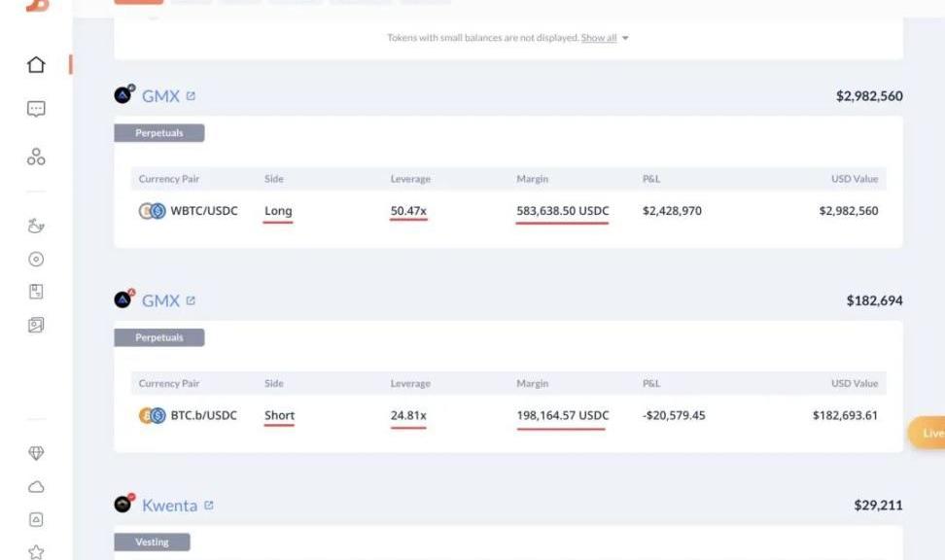Go to the Home page in the sidebar
Screen dimensions: 945x560
36,65
